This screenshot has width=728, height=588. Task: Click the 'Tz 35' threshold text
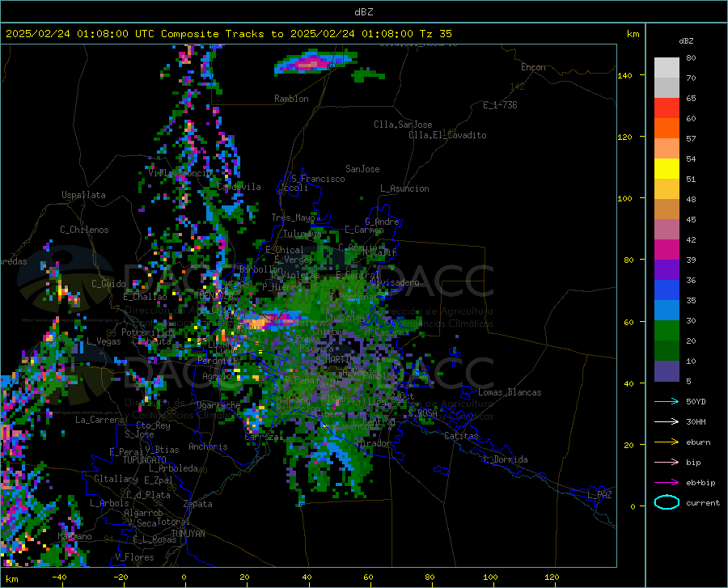435,34
